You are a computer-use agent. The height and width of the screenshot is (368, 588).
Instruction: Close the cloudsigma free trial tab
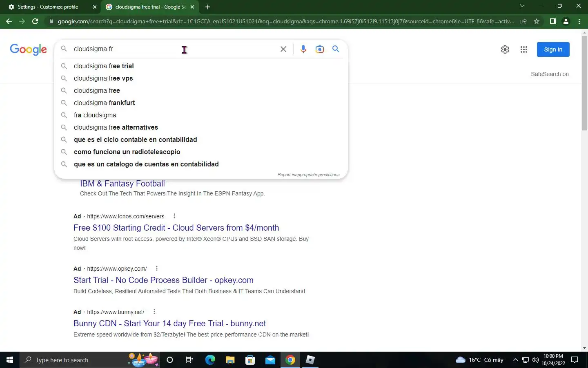click(192, 7)
